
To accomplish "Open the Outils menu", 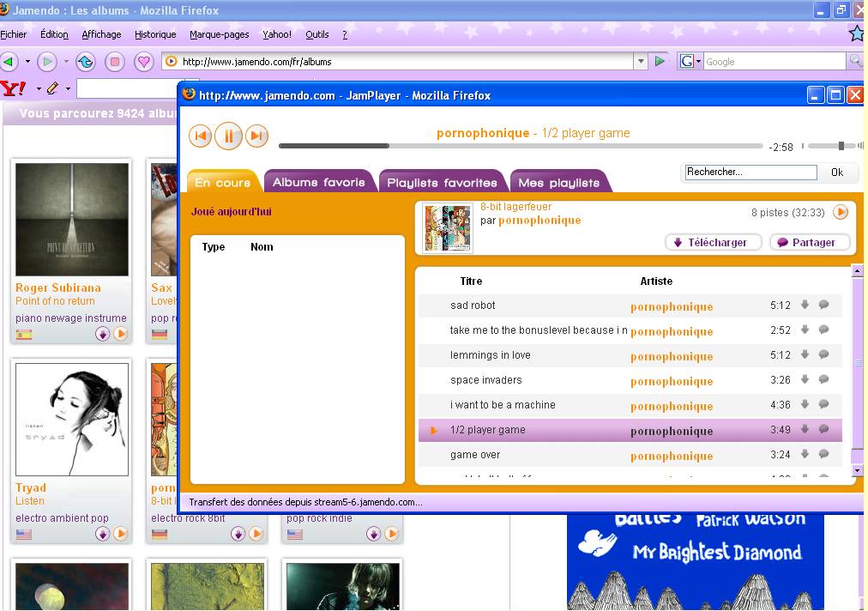I will coord(317,34).
